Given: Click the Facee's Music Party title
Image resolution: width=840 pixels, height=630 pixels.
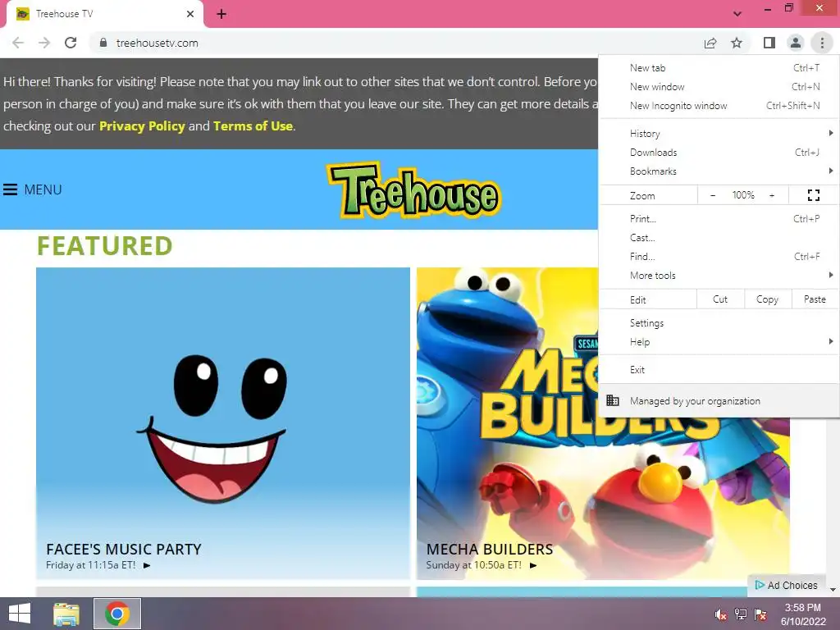Looking at the screenshot, I should (x=124, y=549).
